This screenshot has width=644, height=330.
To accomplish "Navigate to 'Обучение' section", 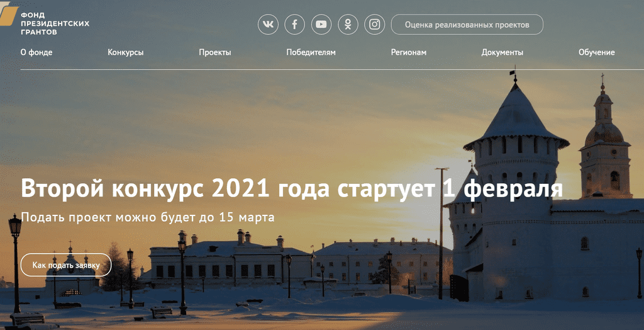I will click(x=596, y=52).
